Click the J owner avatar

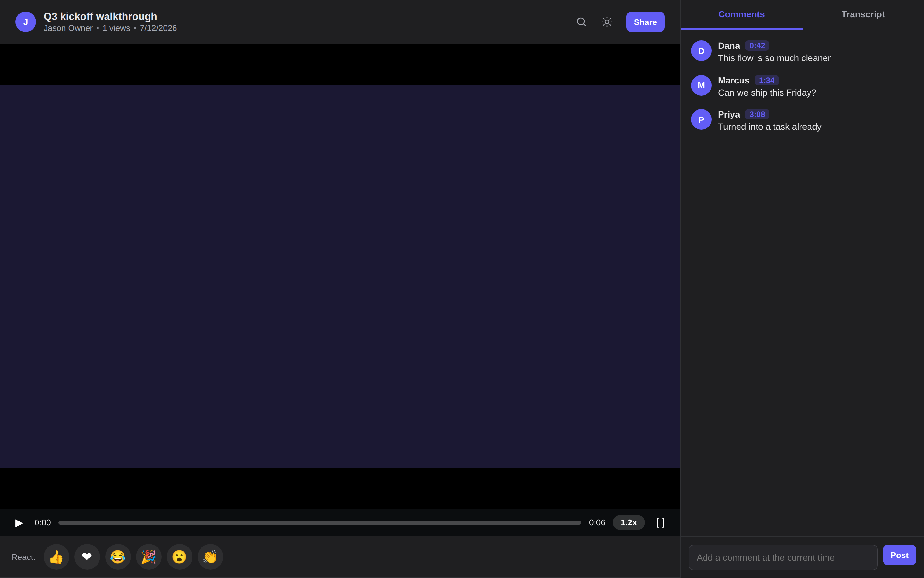pyautogui.click(x=26, y=22)
